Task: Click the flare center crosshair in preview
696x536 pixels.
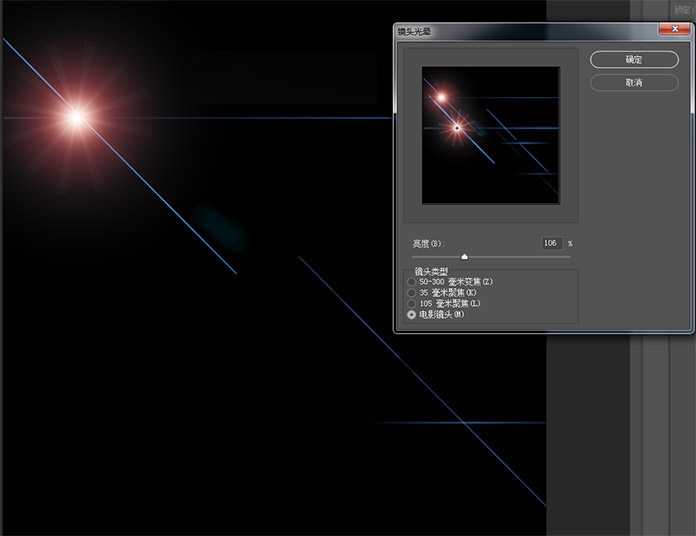Action: (x=457, y=128)
